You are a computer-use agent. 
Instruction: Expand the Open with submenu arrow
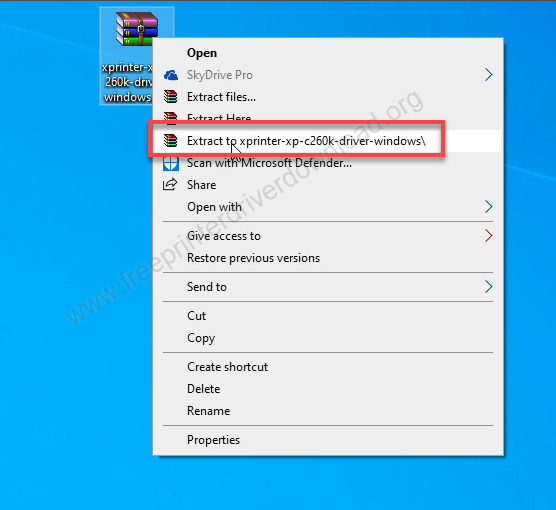click(x=489, y=207)
